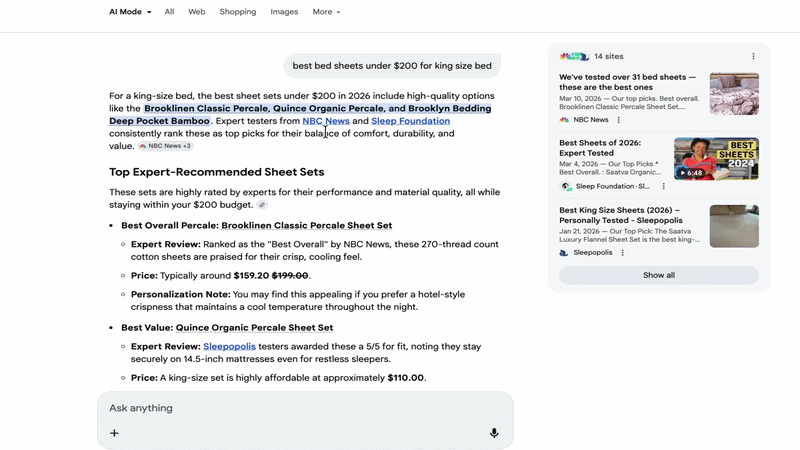Open the Sleepopolis link in expert review
Viewport: 800px width, 450px height.
point(230,346)
